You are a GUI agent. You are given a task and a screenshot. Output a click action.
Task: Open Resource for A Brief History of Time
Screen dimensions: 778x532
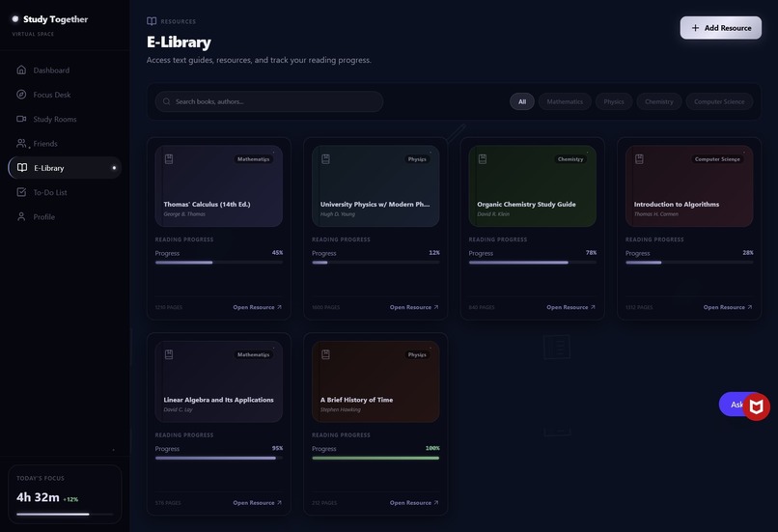[x=414, y=503]
